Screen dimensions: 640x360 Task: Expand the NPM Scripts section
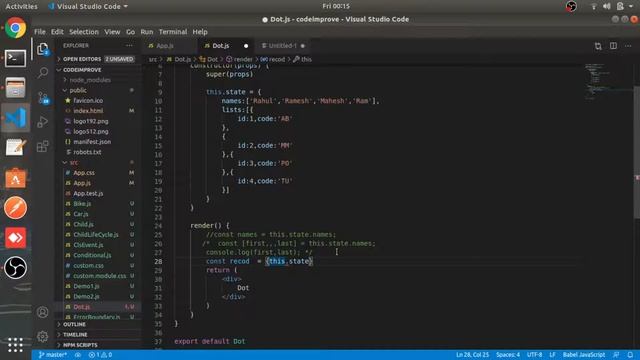[97, 345]
